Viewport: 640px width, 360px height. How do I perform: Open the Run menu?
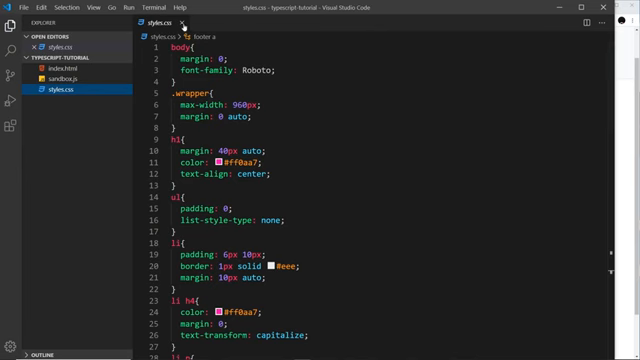[x=129, y=7]
